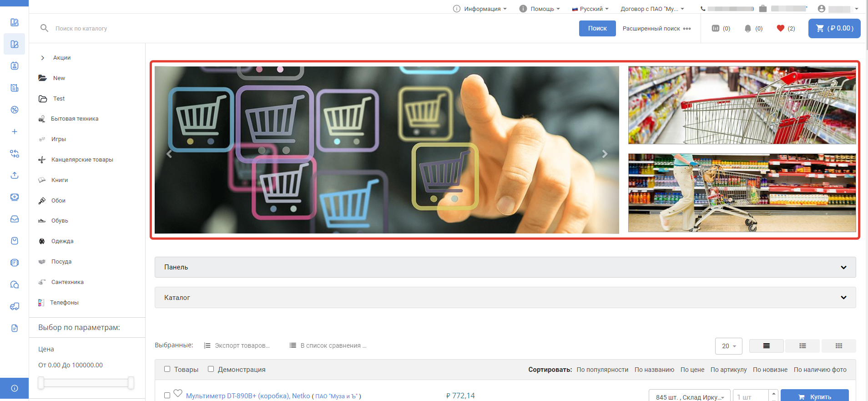Screen dimensions: 868x401
Task: Open the shopping cart showing ₽ 0.00
Action: pos(834,28)
